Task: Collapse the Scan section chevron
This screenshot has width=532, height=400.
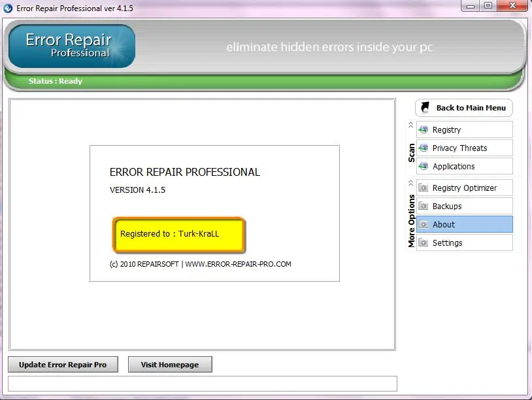Action: pyautogui.click(x=410, y=125)
